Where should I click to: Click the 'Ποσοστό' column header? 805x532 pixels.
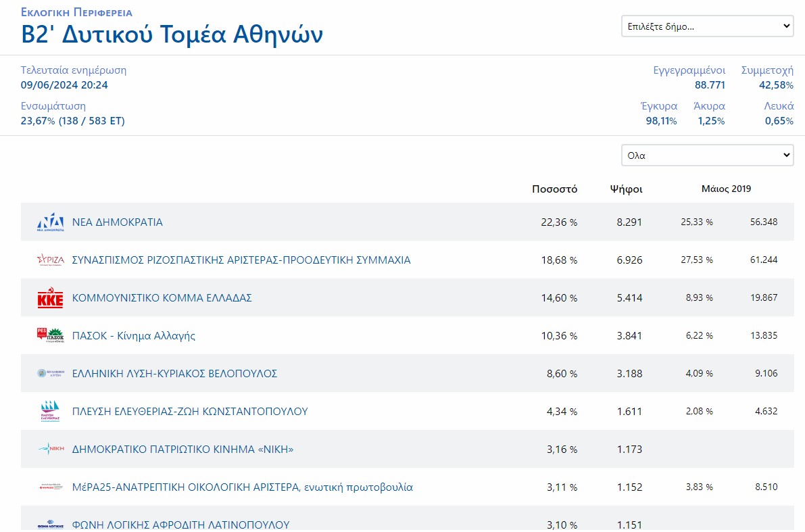click(x=554, y=189)
